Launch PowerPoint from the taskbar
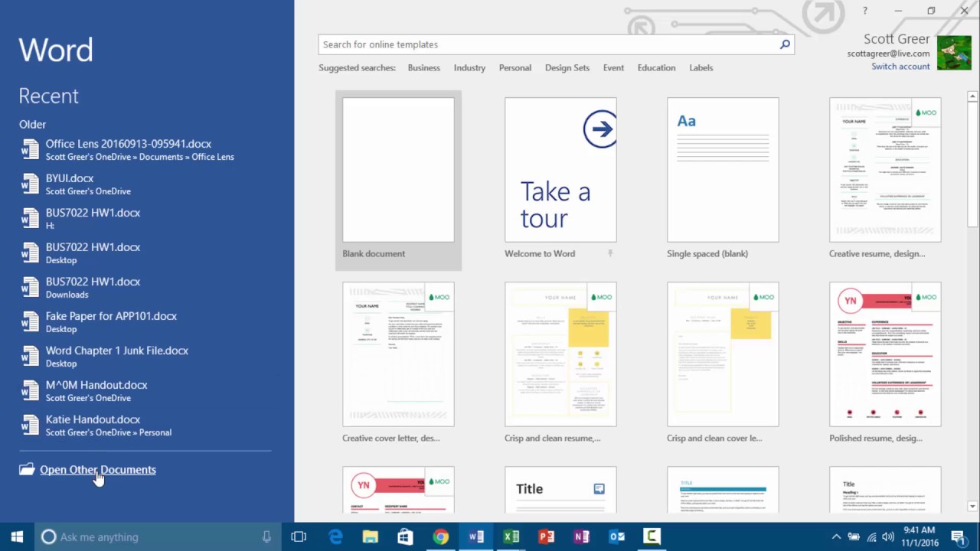The image size is (980, 551). pos(547,536)
